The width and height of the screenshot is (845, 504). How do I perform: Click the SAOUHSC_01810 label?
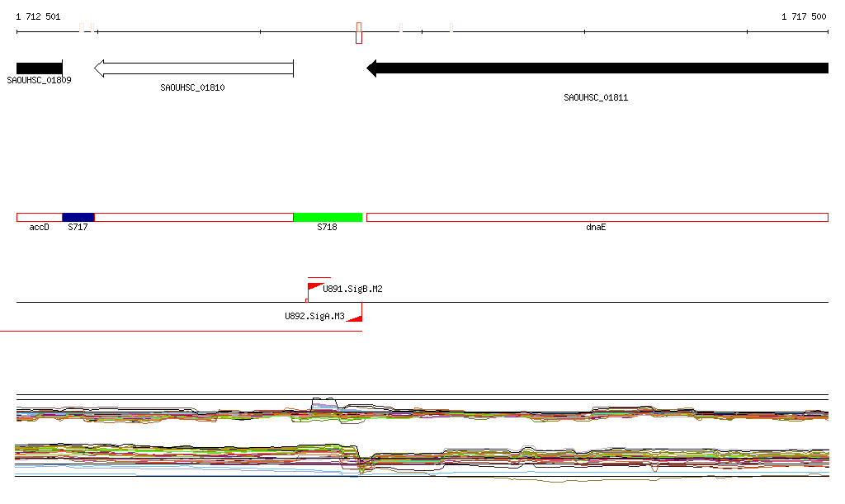pyautogui.click(x=192, y=87)
